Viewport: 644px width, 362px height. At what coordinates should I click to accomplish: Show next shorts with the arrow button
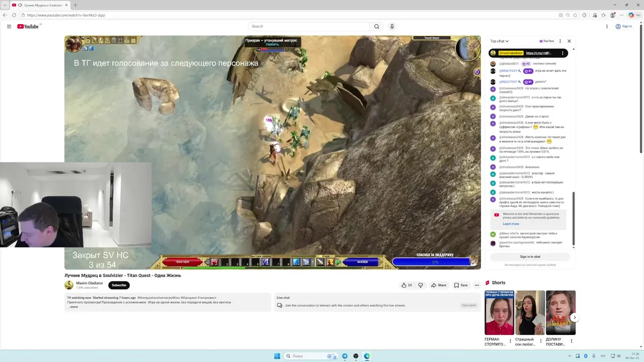[x=575, y=317]
